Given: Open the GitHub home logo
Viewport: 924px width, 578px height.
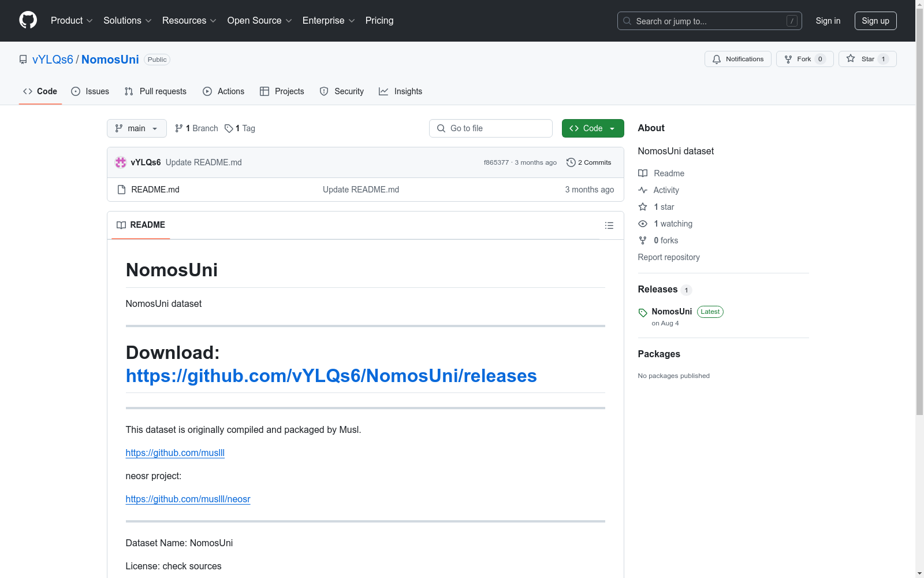Looking at the screenshot, I should coord(28,20).
